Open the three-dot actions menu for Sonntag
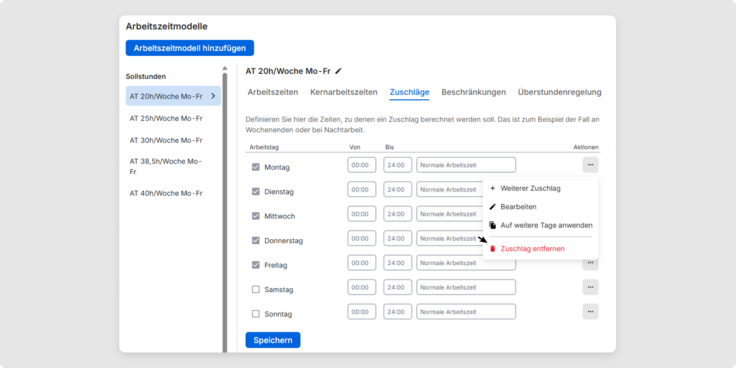Screen dimensions: 736x368 tap(590, 311)
